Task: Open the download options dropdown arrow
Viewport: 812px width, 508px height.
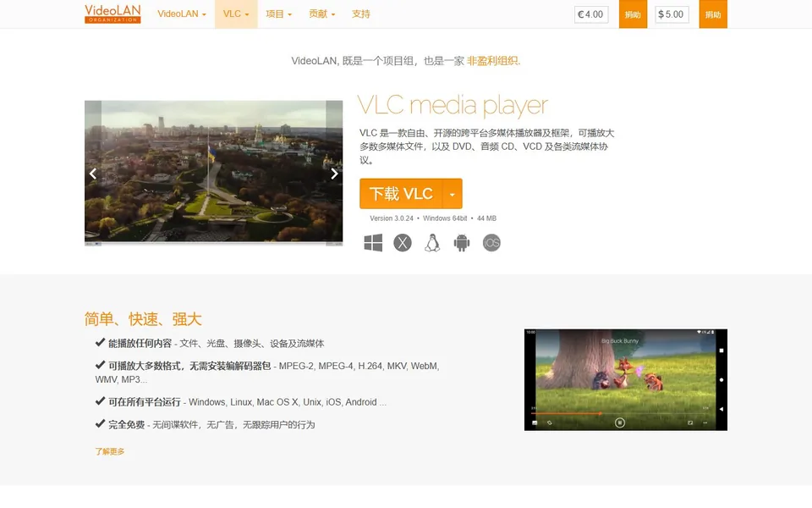Action: pos(452,194)
